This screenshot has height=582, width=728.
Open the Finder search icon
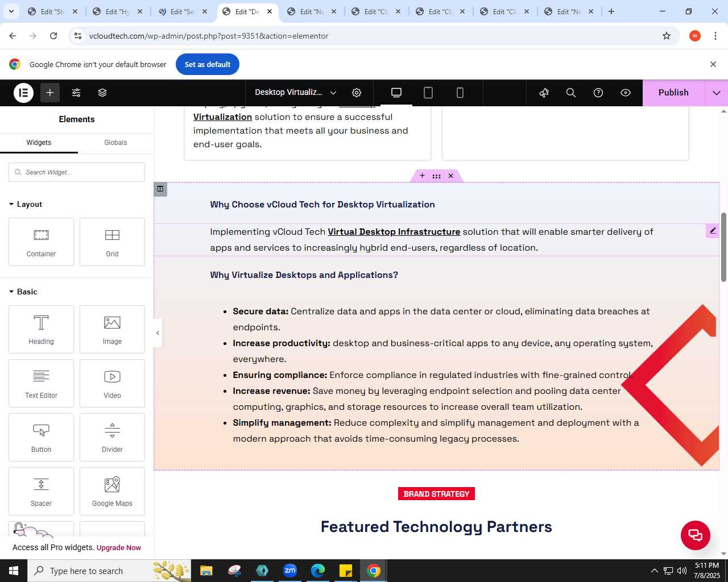pos(571,93)
